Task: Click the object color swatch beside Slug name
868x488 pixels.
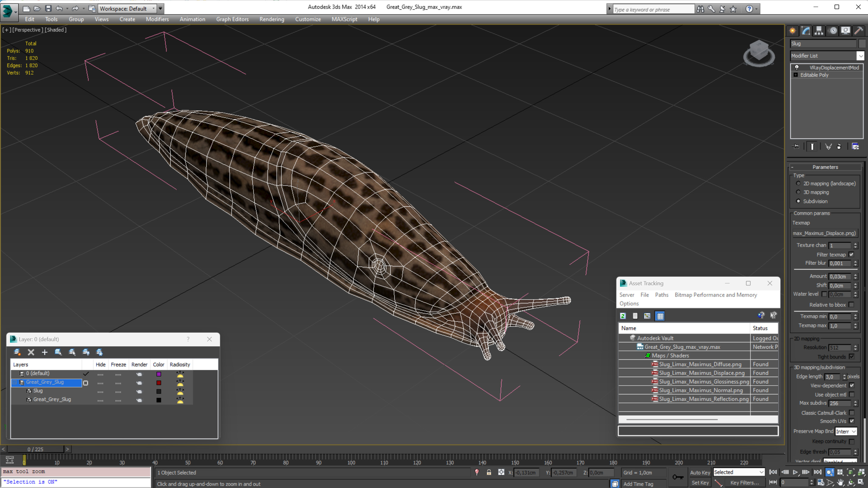Action: coord(862,43)
